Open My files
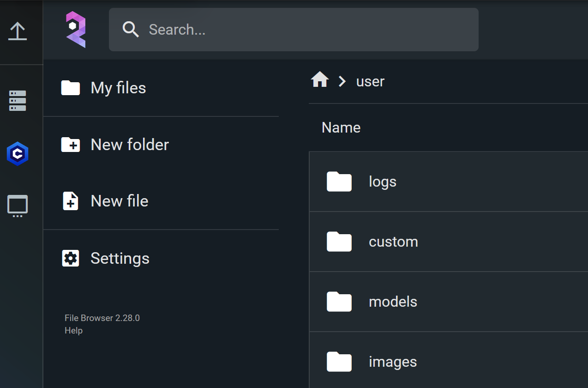 click(x=118, y=88)
